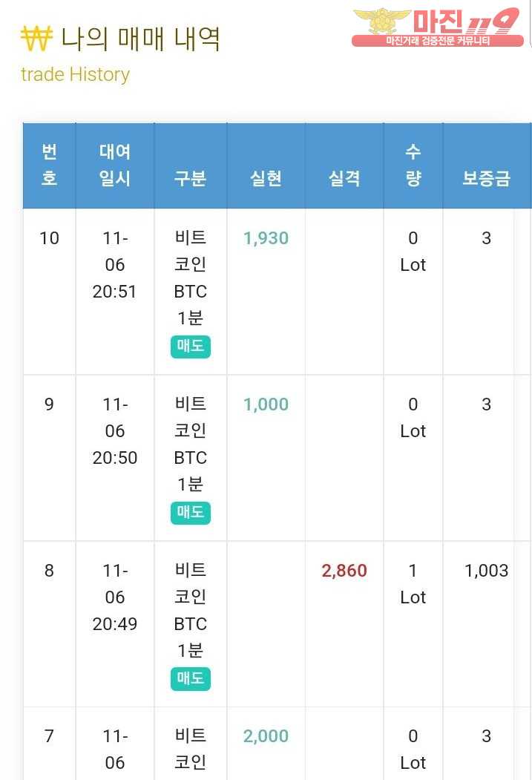Click the 2,000 profit value in row 7
The width and height of the screenshot is (532, 780).
point(266,736)
